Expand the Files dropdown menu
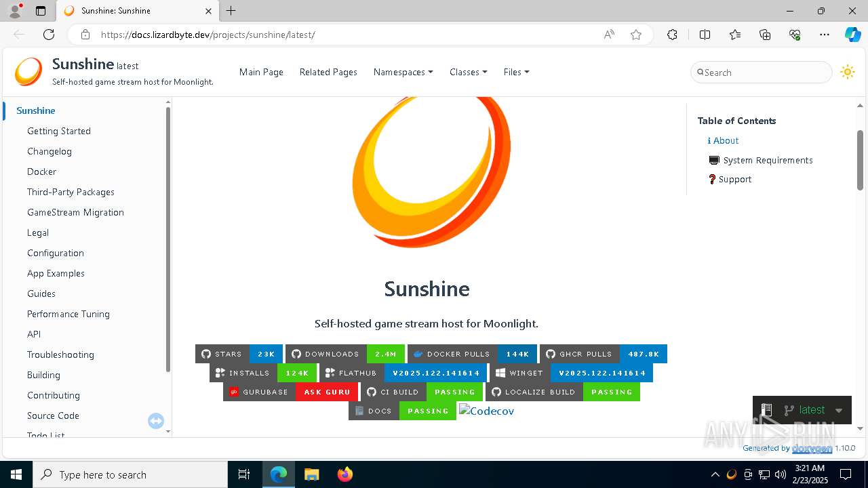Image resolution: width=868 pixels, height=488 pixels. click(516, 72)
